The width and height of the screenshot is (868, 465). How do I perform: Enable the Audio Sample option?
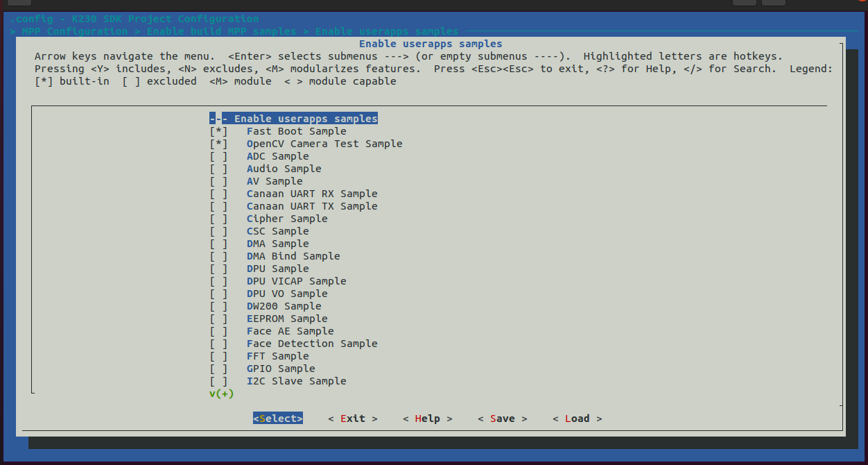pos(219,169)
